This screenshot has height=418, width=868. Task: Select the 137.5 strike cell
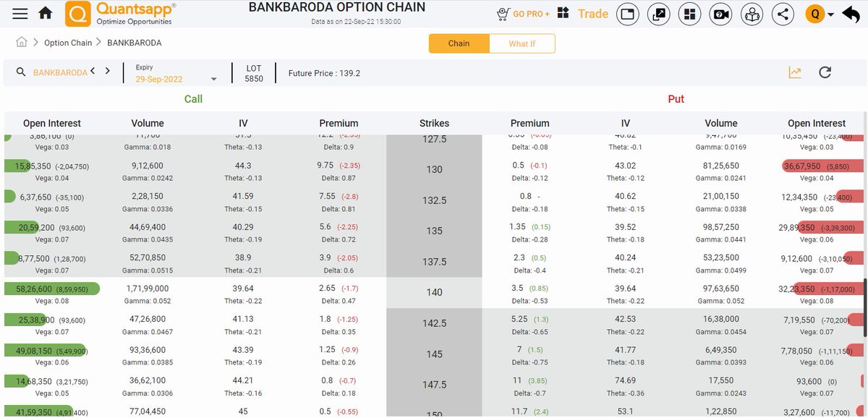click(434, 262)
